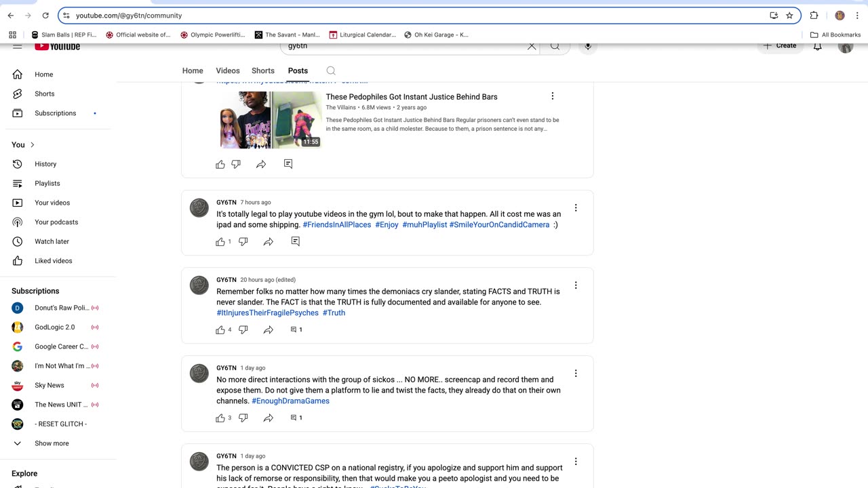Open the #FriendsInAllPlaces hashtag link

click(337, 224)
